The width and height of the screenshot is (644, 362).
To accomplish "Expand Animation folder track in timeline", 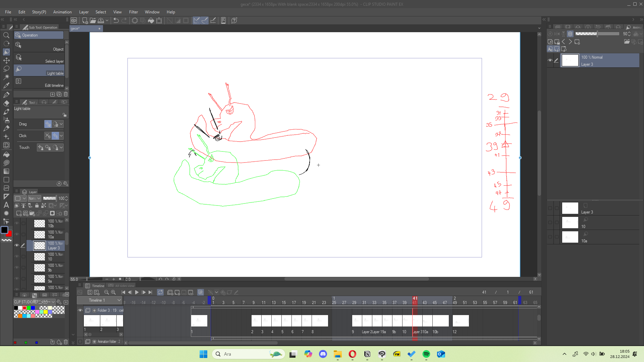I will point(95,342).
